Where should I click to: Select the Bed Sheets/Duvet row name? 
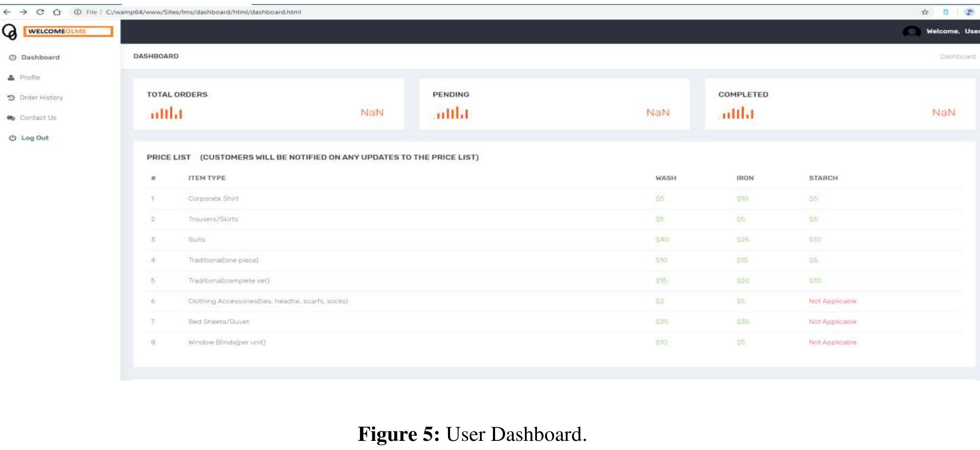[218, 321]
